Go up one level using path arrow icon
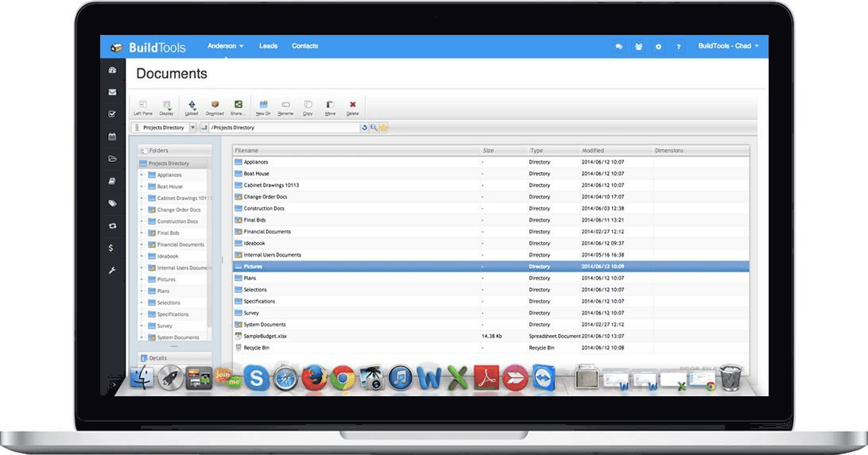868x455 pixels. tap(204, 128)
